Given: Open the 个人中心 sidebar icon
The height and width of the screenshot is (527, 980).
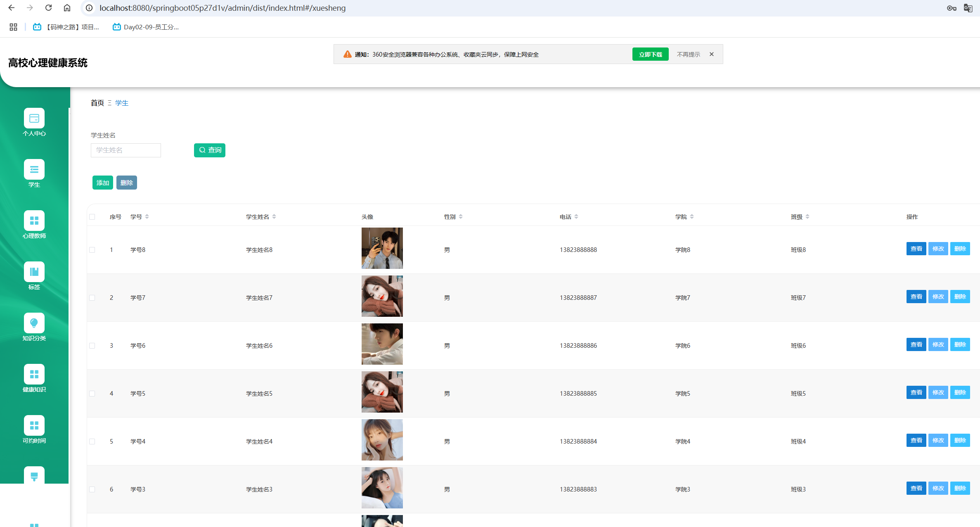Looking at the screenshot, I should tap(34, 119).
